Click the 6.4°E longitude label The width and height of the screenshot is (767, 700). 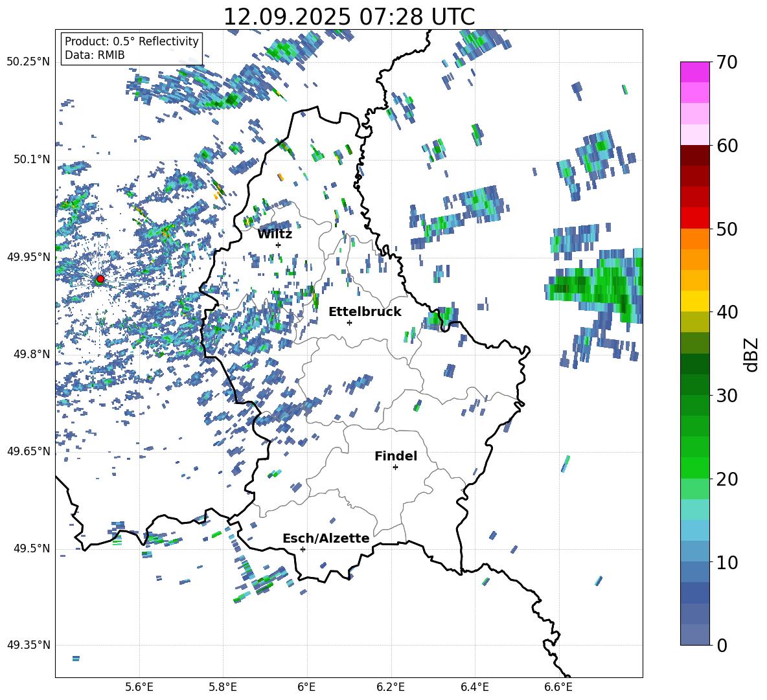pyautogui.click(x=474, y=687)
